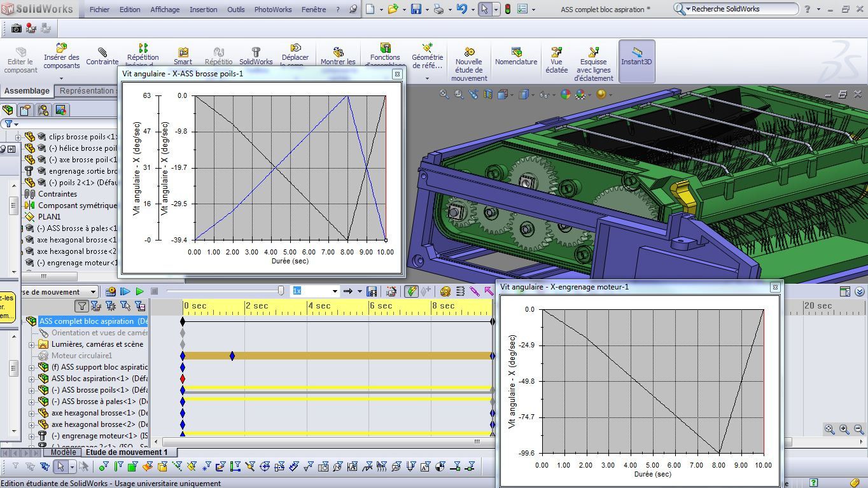Open the Animation Wizard icon
Screen dimensions: 868x488
click(391, 291)
